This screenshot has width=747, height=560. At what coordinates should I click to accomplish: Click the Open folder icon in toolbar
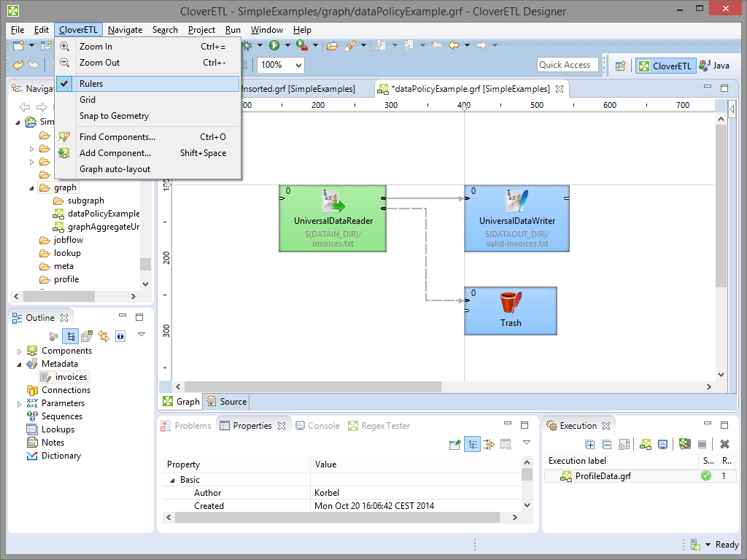[332, 45]
